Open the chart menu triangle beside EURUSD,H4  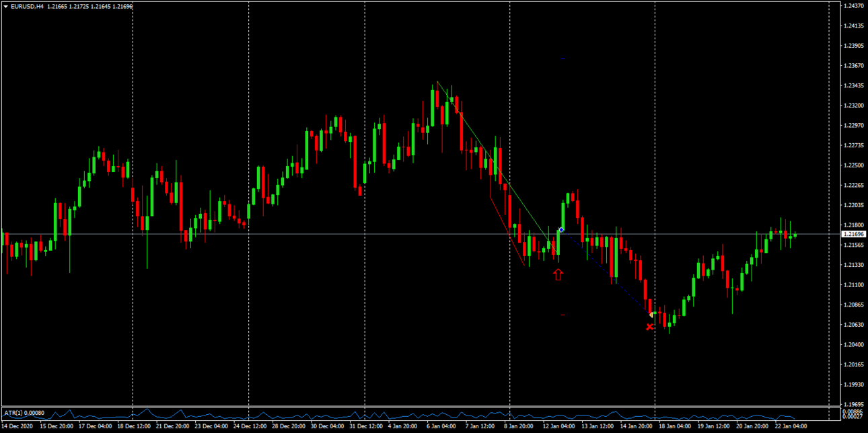click(5, 6)
